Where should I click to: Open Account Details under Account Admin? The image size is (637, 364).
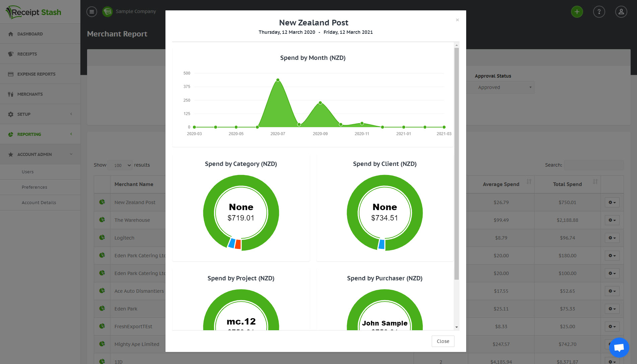[40, 202]
